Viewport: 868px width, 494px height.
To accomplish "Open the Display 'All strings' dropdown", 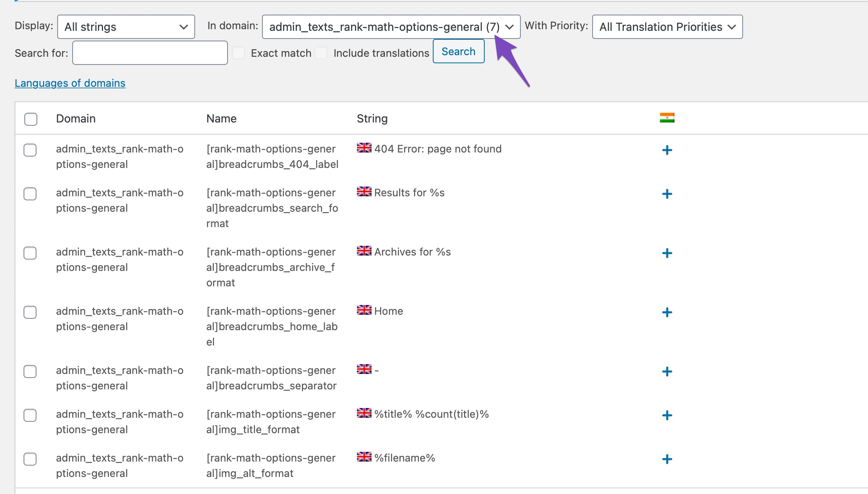I will (x=126, y=27).
